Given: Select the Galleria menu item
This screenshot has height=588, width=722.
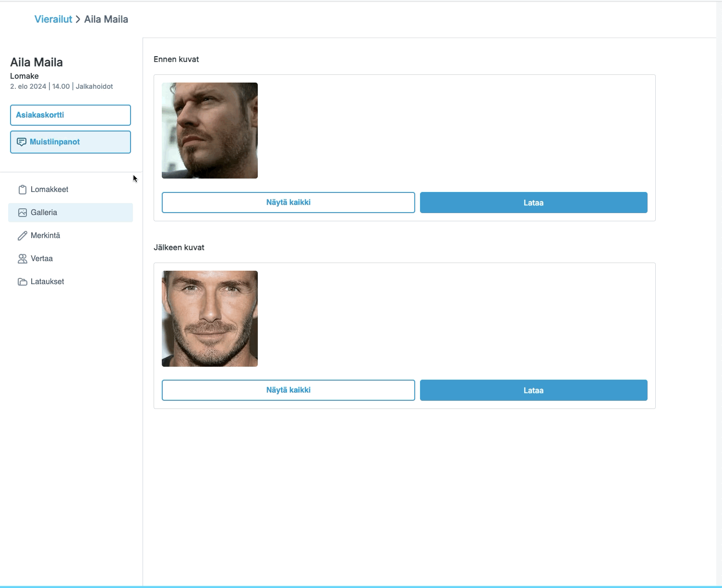Looking at the screenshot, I should click(71, 213).
